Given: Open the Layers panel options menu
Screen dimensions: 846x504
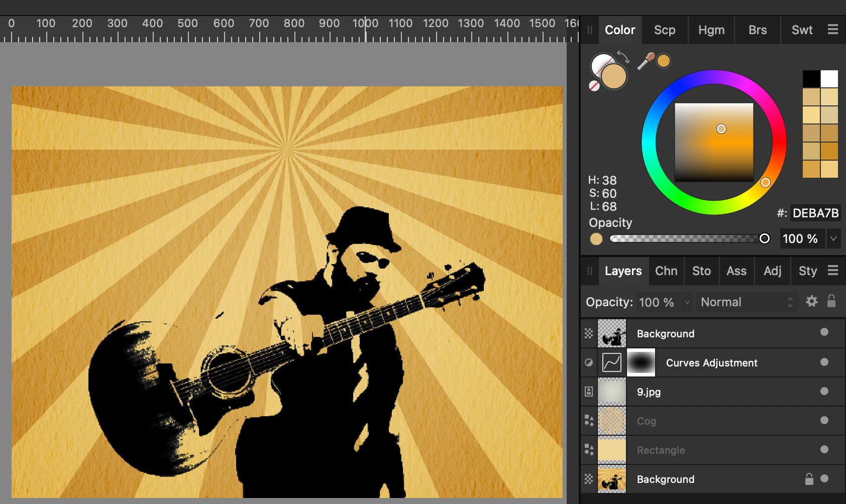Looking at the screenshot, I should [x=832, y=271].
